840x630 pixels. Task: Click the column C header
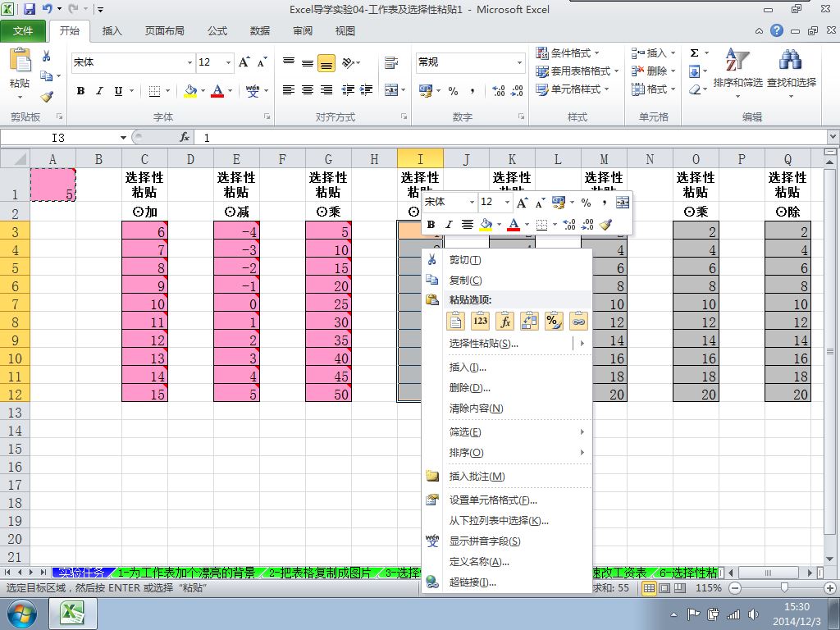point(144,158)
